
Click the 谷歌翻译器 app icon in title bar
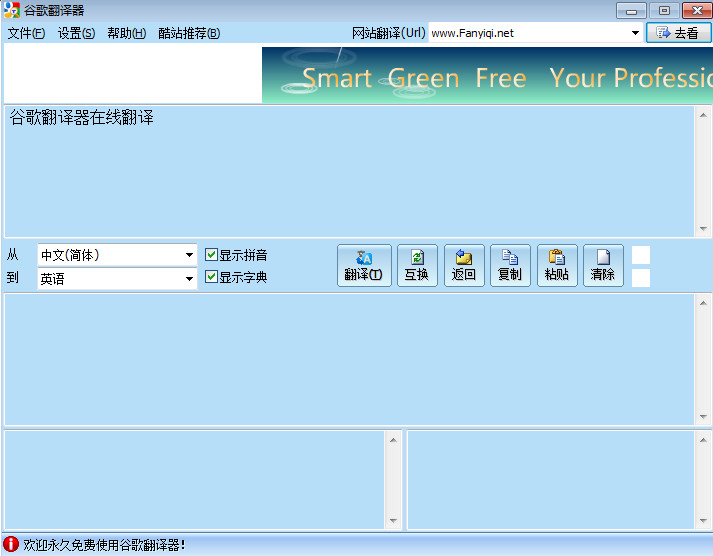11,10
